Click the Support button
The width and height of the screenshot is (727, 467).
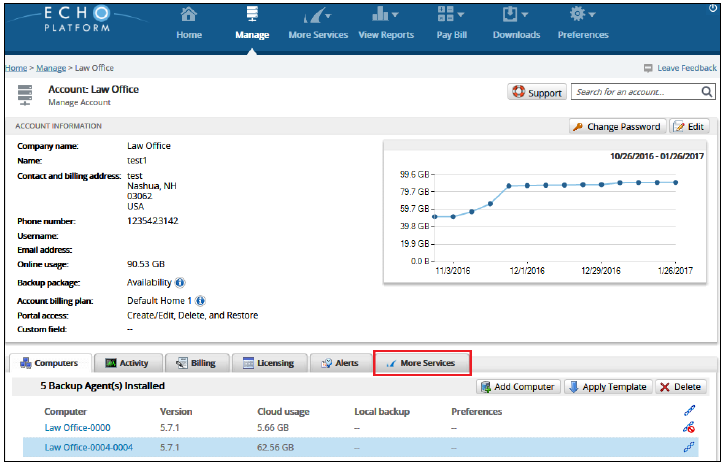click(537, 92)
